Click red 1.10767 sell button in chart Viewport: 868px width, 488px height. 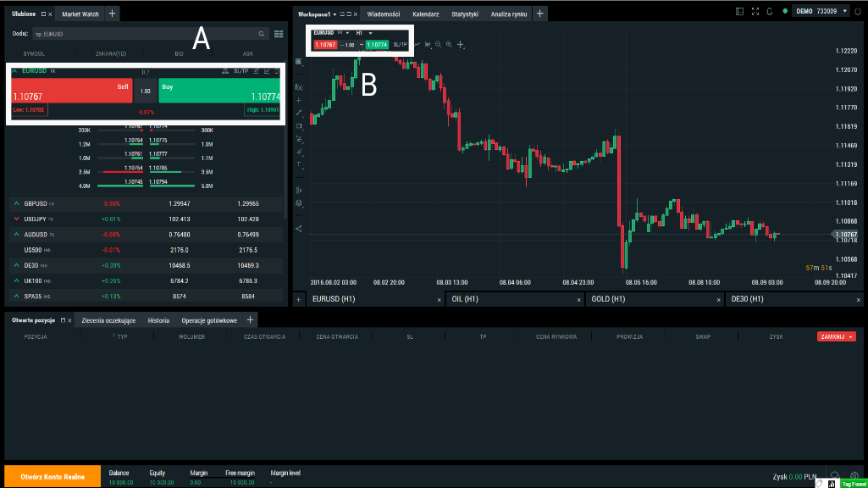tap(325, 45)
